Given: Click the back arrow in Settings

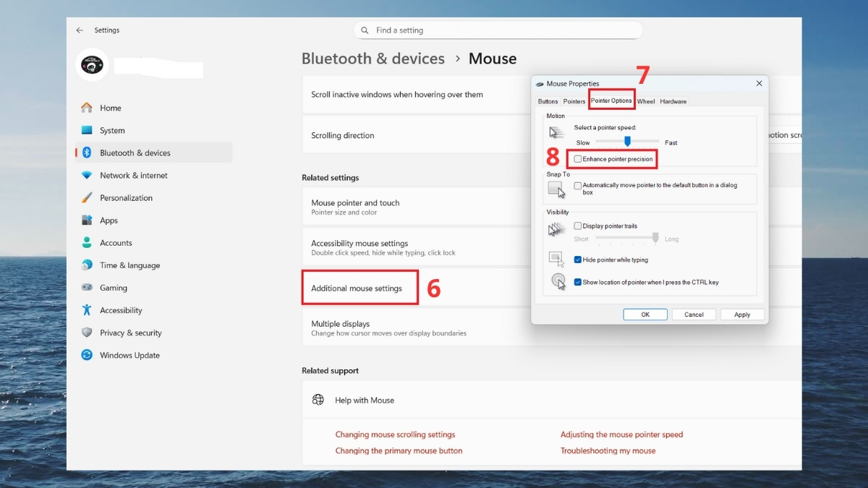Looking at the screenshot, I should point(80,30).
